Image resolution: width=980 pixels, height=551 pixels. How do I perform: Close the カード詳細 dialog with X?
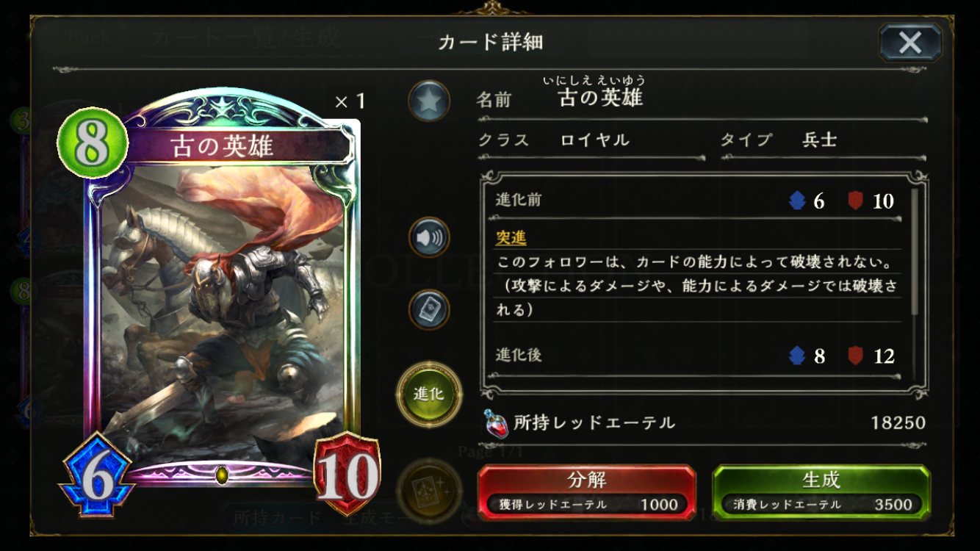coord(910,43)
